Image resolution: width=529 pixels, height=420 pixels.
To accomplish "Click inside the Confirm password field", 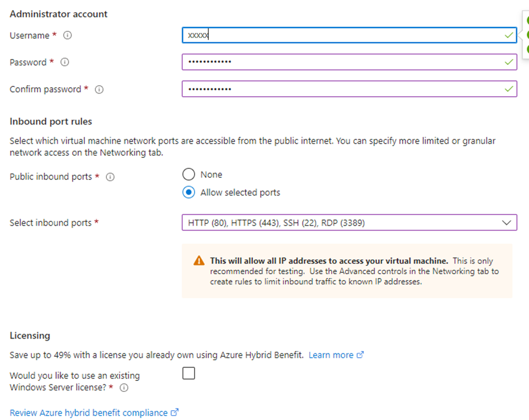I will [x=331, y=89].
